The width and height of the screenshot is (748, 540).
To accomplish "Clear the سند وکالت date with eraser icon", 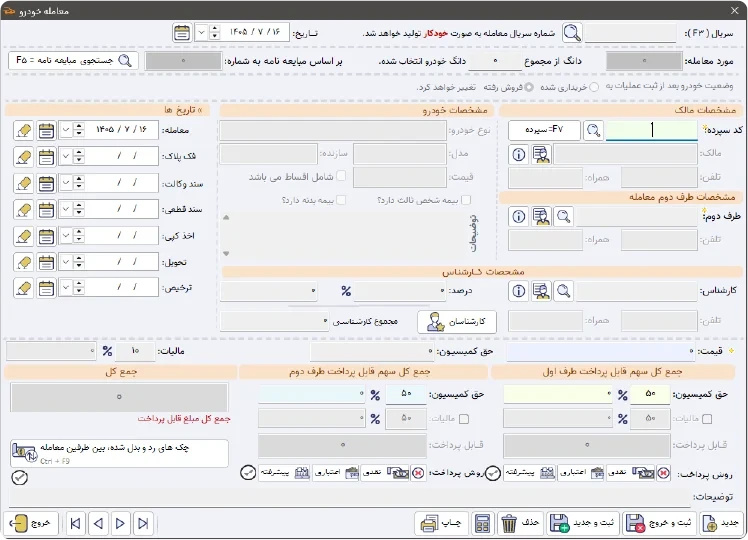I will click(x=23, y=183).
